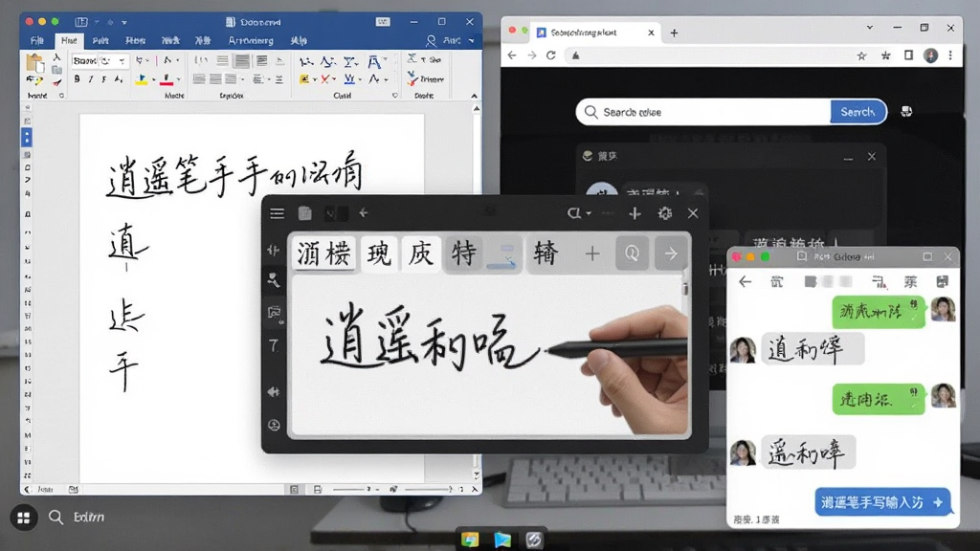Go back in the browser window
The image size is (980, 551).
click(x=512, y=55)
